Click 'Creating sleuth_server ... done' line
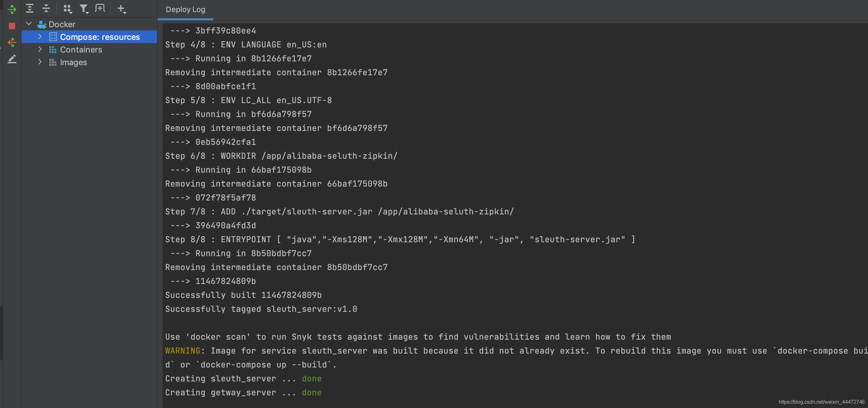The height and width of the screenshot is (408, 868). (x=243, y=379)
